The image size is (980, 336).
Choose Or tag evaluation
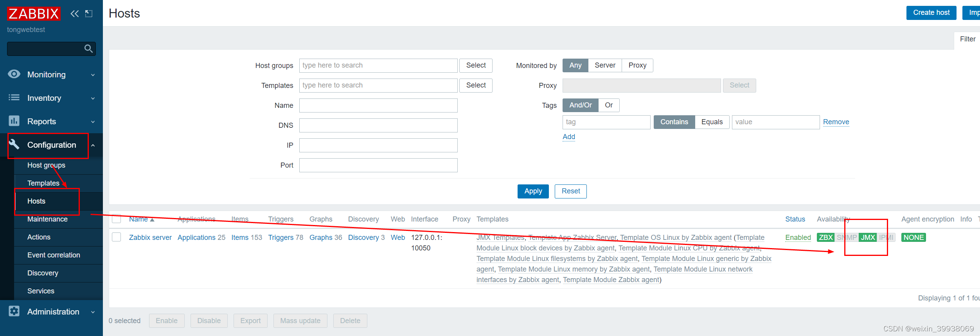[x=609, y=105]
